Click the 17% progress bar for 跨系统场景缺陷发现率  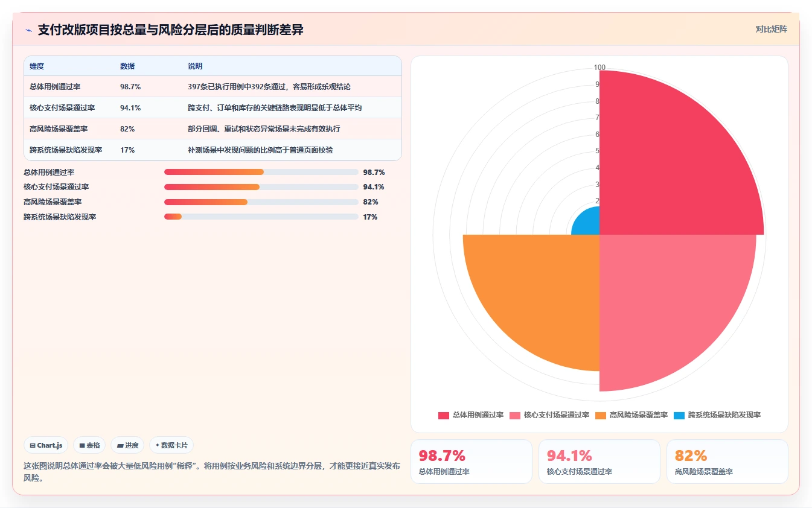click(261, 217)
